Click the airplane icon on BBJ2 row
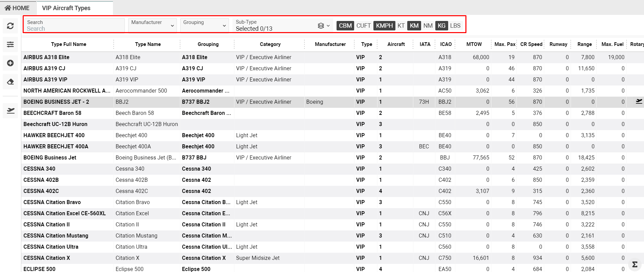This screenshot has height=272, width=644. [639, 101]
